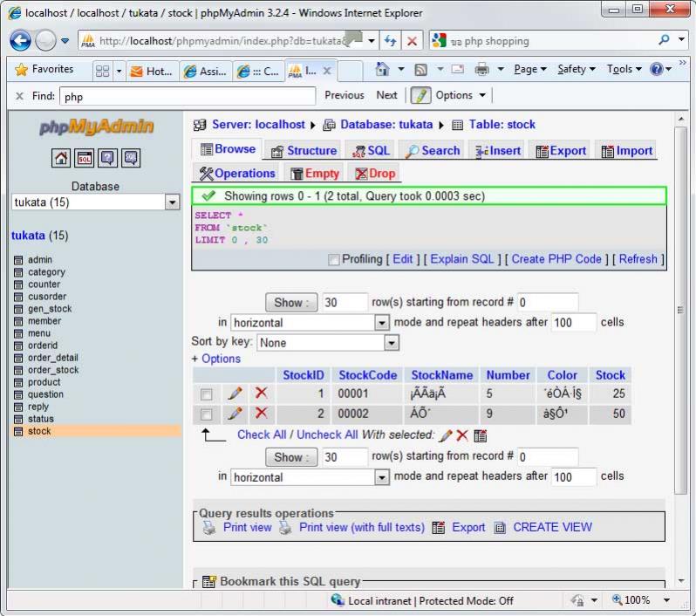Screen dimensions: 696x616
Task: Click the Print view link
Action: click(x=247, y=528)
